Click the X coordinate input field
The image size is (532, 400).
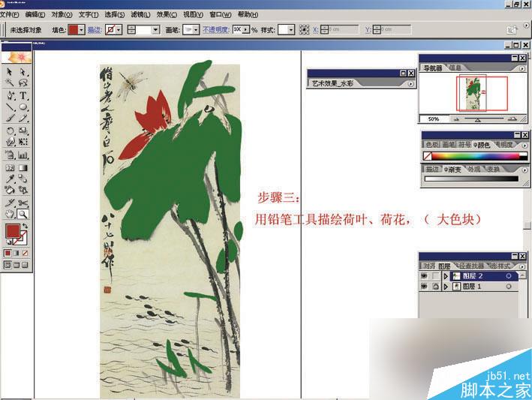click(x=344, y=30)
